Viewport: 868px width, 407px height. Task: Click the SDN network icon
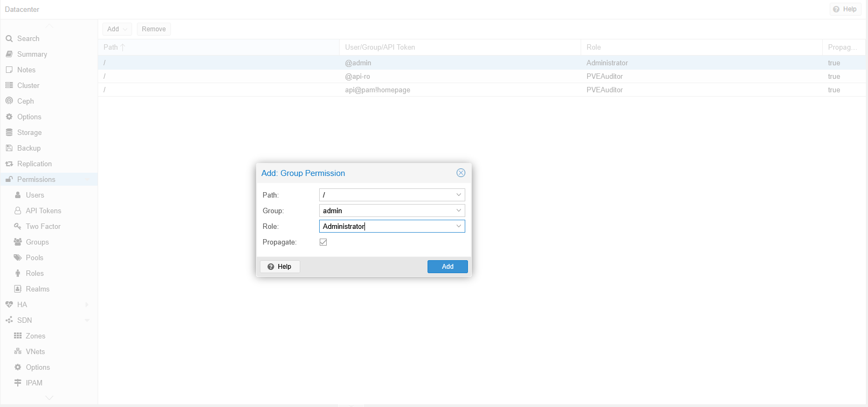[x=9, y=321]
